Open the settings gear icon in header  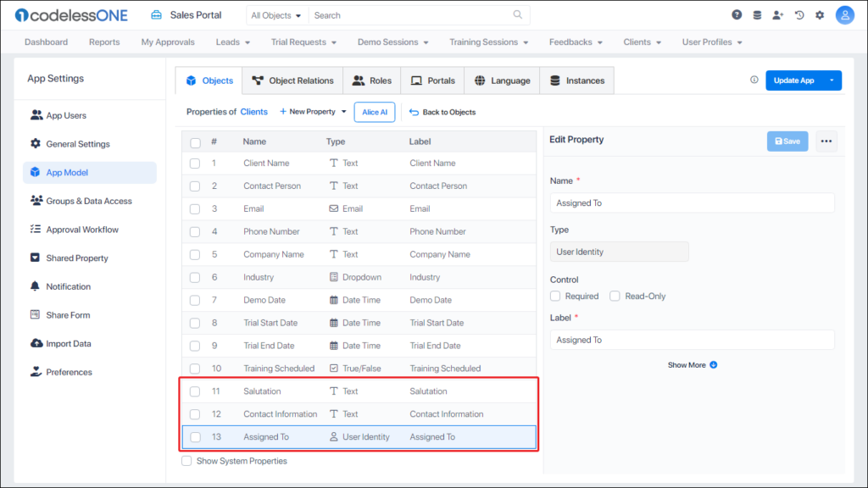tap(820, 15)
